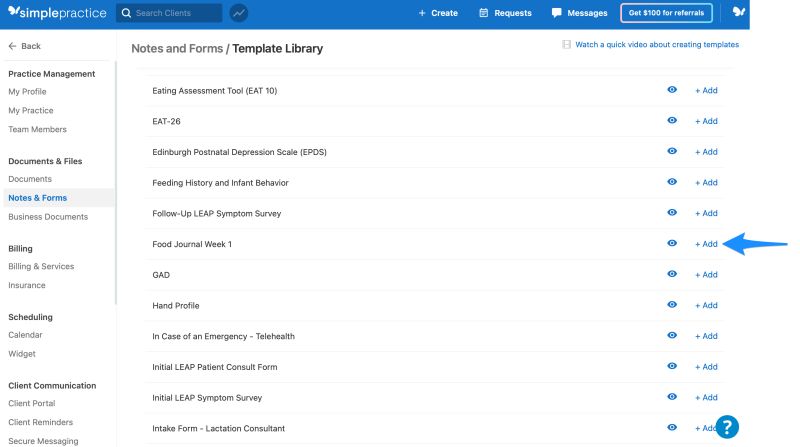The height and width of the screenshot is (447, 800).
Task: Open Billing & Services in sidebar
Action: point(41,266)
